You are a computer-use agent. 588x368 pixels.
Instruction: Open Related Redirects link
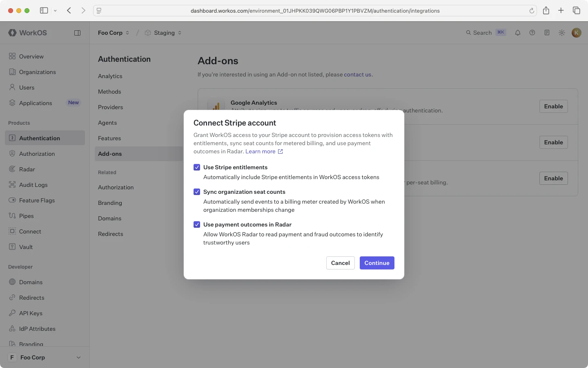click(x=111, y=234)
